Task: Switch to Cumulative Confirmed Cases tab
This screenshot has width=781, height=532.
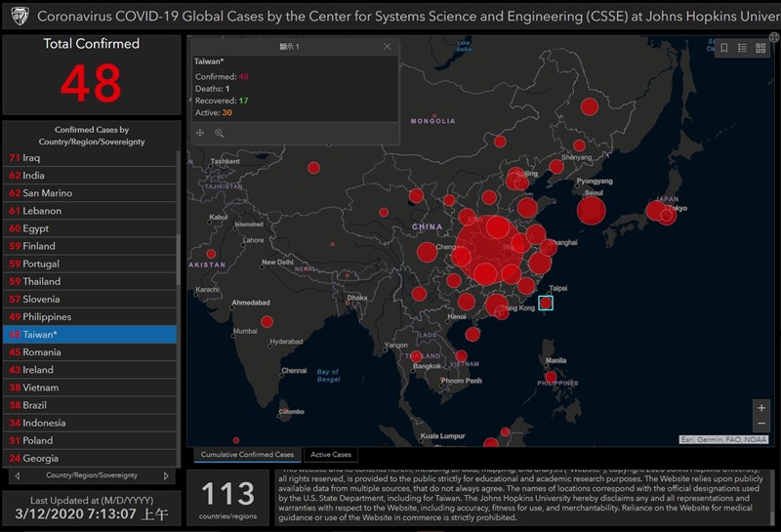Action: point(247,454)
